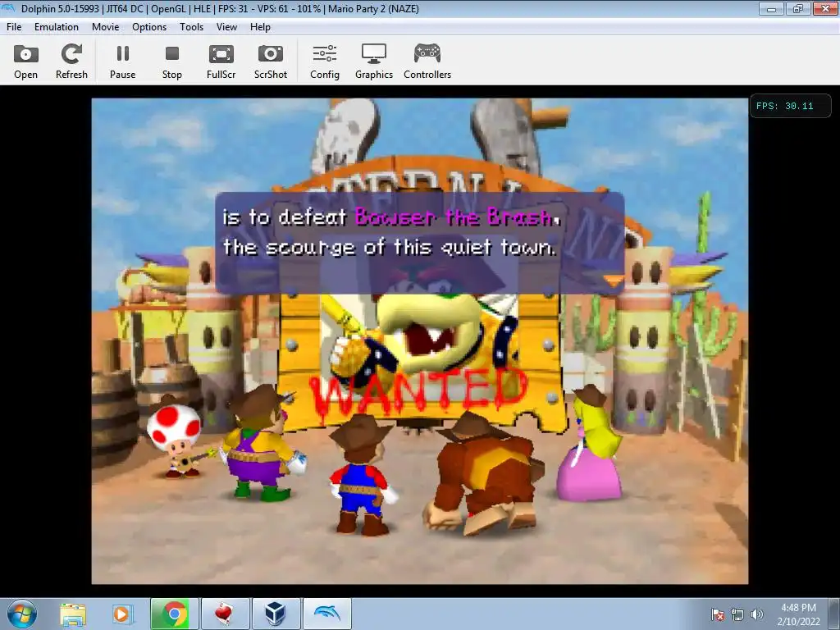Open the network tray icon
This screenshot has width=840, height=630.
(737, 614)
